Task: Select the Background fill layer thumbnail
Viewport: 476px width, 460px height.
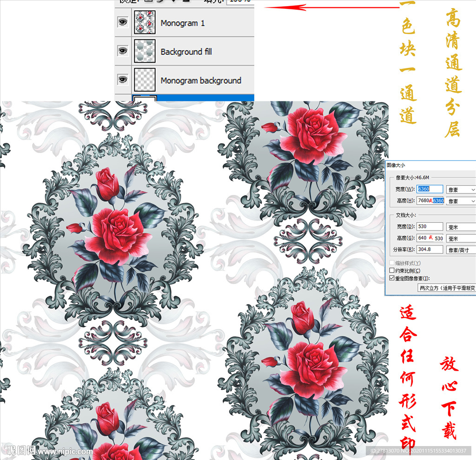Action: (x=145, y=51)
